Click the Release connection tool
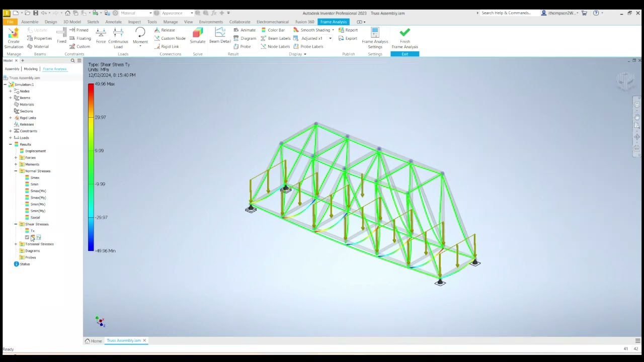The height and width of the screenshot is (362, 644). [165, 30]
